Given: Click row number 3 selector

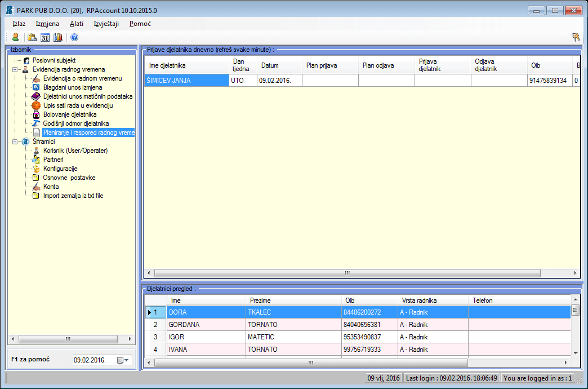Looking at the screenshot, I should pos(155,337).
